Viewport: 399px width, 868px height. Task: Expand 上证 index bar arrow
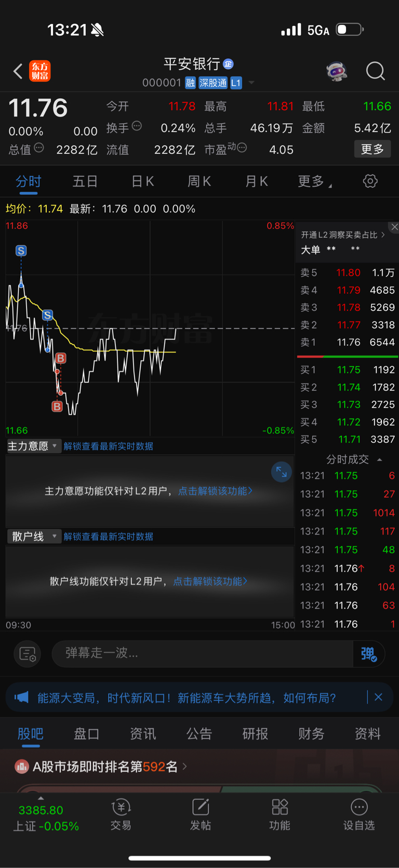coord(41,798)
